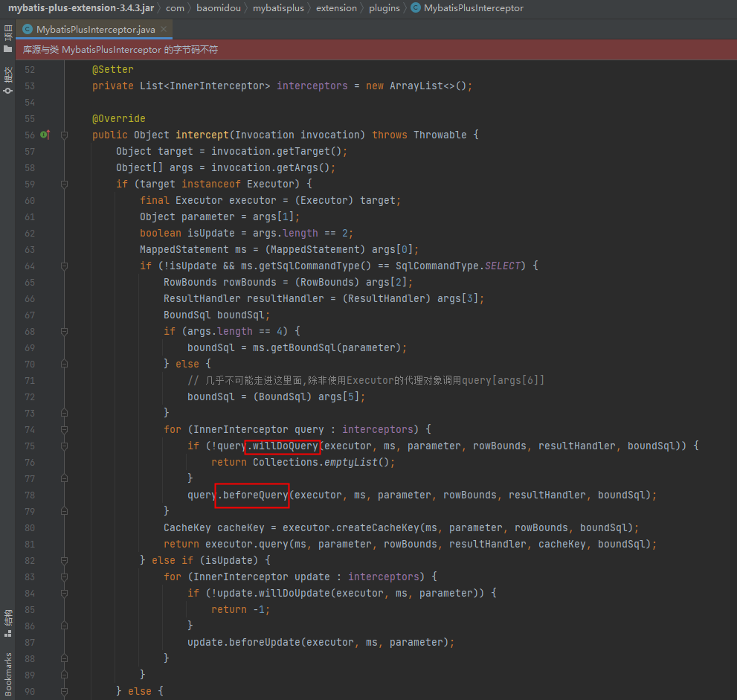Click 'interceptors' field on line 53
This screenshot has height=700, width=737.
click(312, 86)
